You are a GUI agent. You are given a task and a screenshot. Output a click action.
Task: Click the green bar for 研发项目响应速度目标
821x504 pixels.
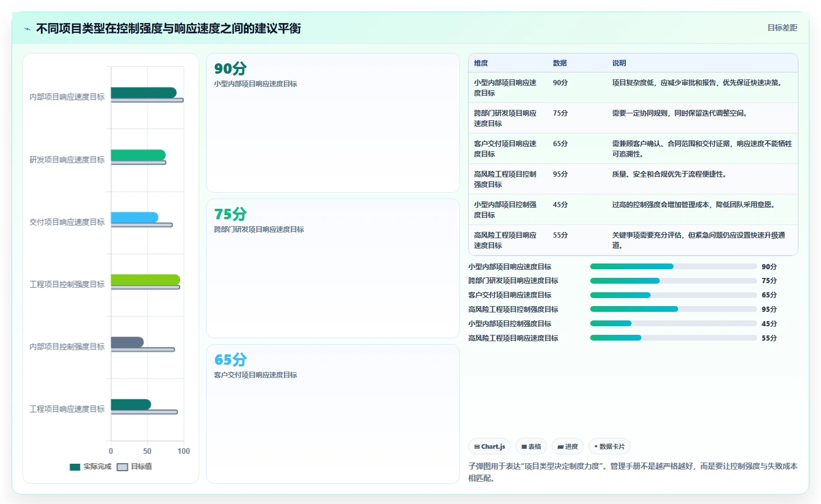(138, 155)
